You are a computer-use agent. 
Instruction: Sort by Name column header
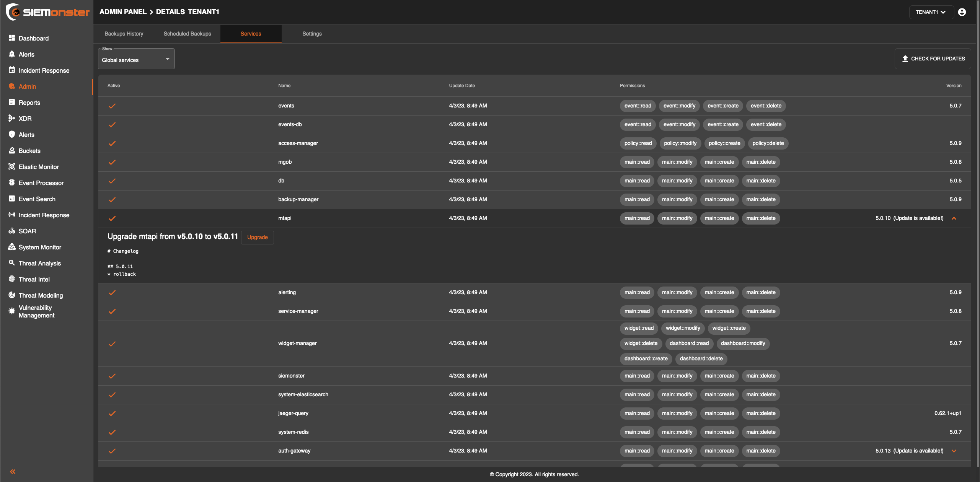pos(284,86)
